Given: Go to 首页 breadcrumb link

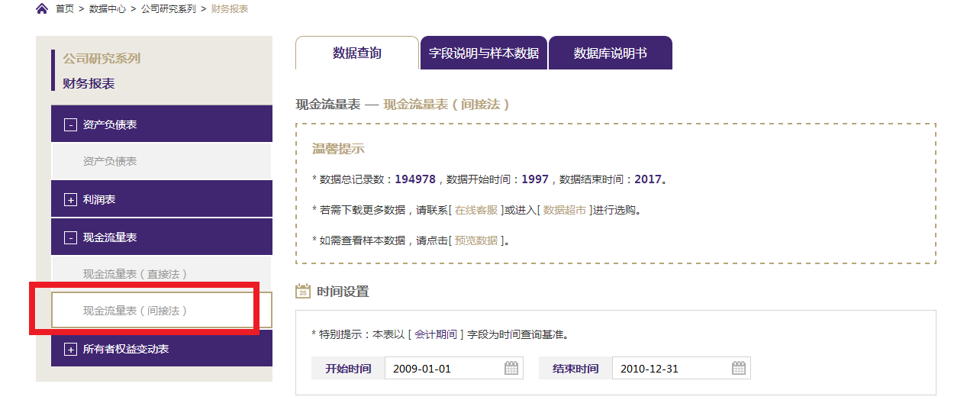Looking at the screenshot, I should 65,9.
